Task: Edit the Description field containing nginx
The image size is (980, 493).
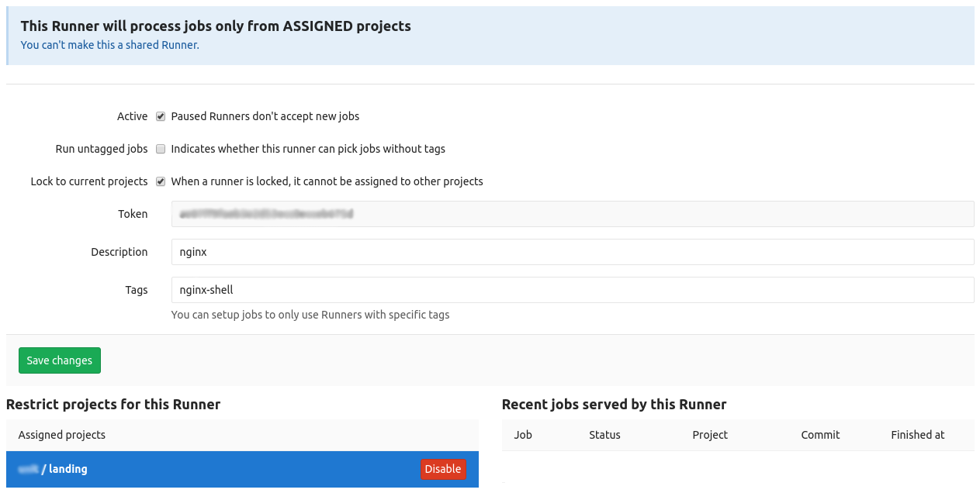Action: tap(573, 252)
